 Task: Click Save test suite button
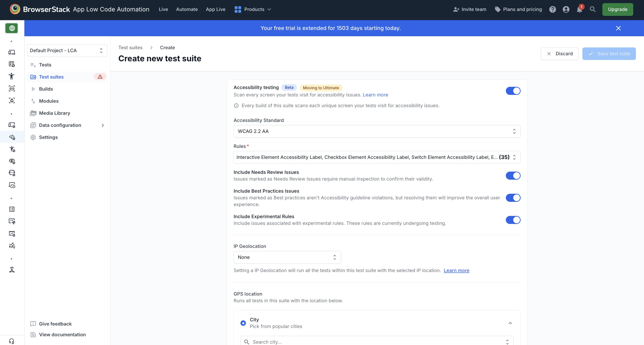(x=609, y=54)
